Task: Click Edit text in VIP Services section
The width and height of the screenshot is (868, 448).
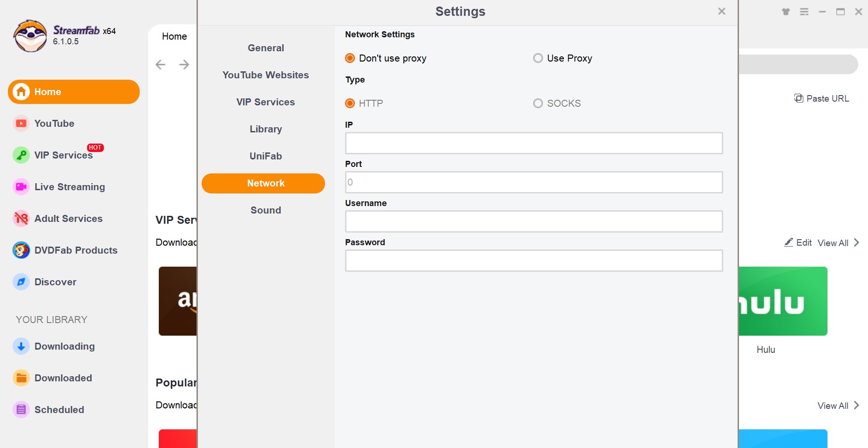Action: 804,242
